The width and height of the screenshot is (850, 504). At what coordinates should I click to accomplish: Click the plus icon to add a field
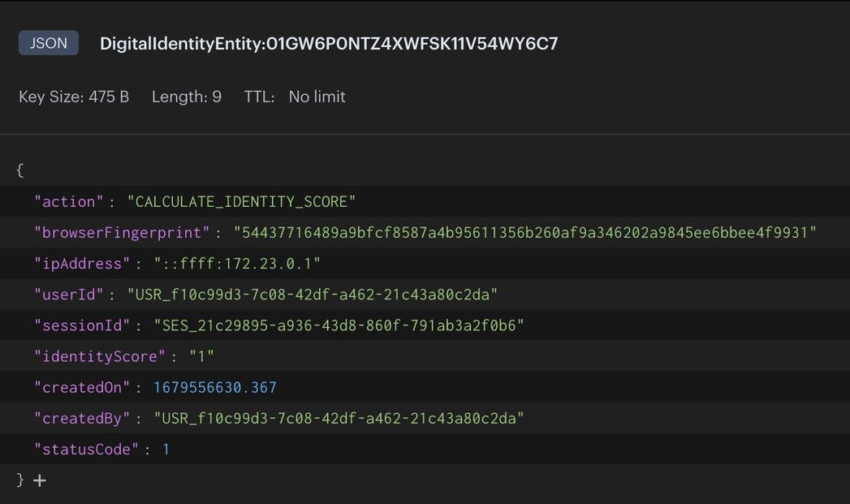click(40, 480)
